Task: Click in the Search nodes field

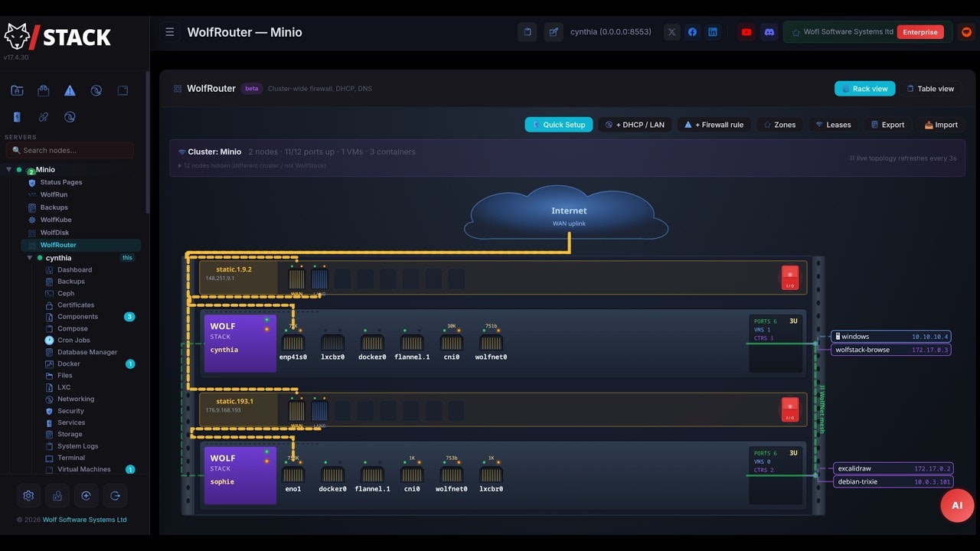Action: point(70,150)
